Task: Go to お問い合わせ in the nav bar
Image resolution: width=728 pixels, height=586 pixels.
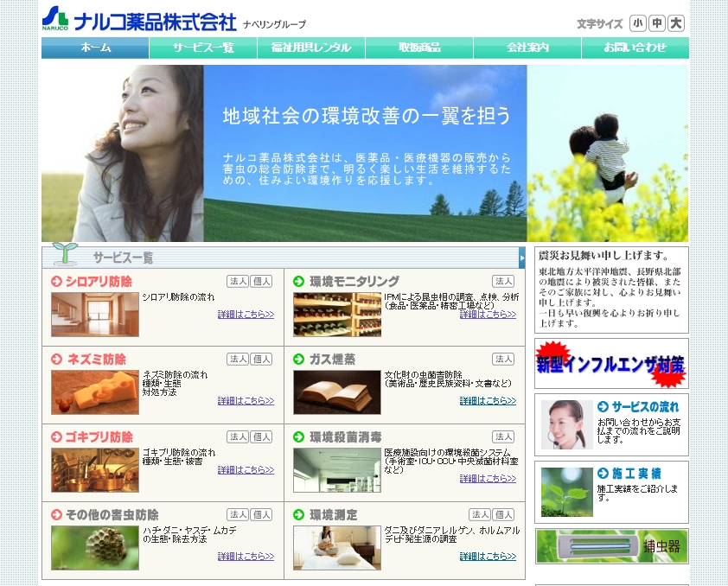Action: (x=635, y=48)
